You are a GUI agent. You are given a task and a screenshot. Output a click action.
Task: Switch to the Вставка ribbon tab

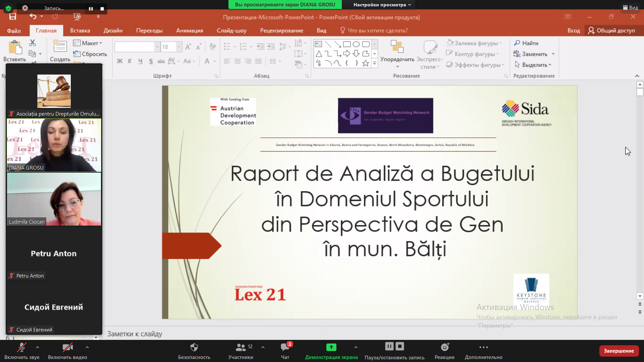(80, 31)
